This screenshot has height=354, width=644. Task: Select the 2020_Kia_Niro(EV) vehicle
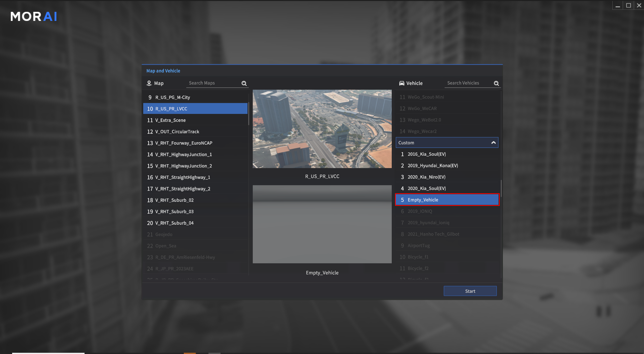click(x=426, y=177)
